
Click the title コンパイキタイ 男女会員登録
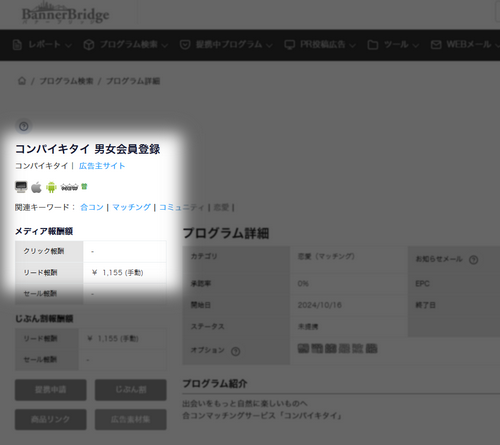tap(88, 149)
